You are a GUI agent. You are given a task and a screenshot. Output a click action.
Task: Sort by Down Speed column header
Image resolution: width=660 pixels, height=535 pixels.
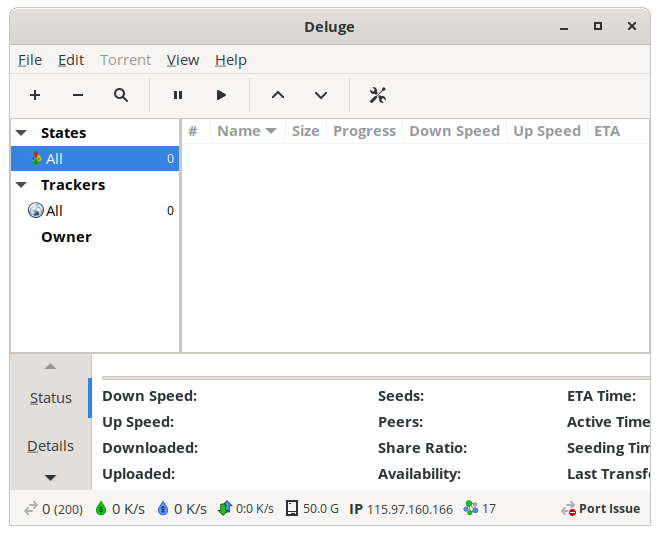[455, 131]
